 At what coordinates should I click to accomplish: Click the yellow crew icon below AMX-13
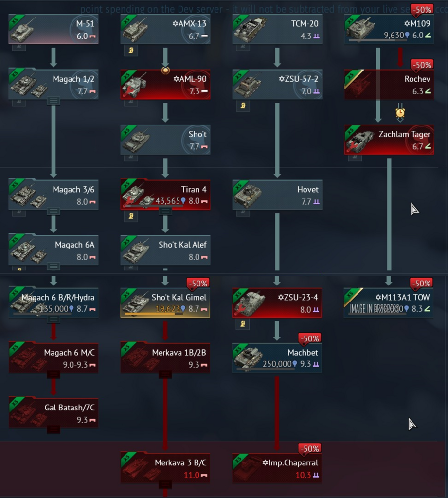click(x=131, y=50)
